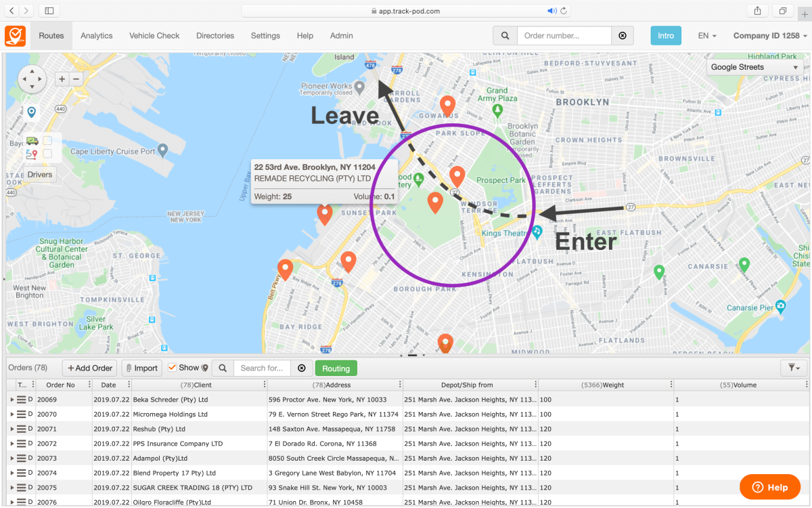Click the Track-POD logo icon

(15, 36)
